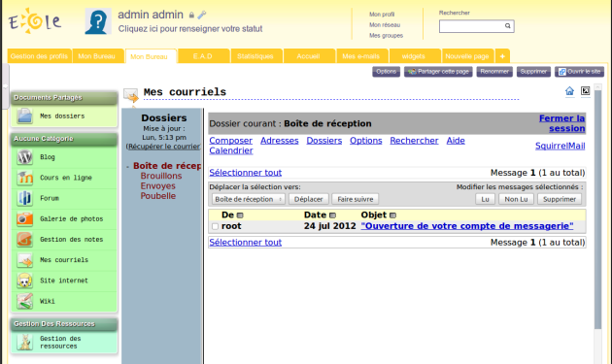Switch to the Statistiques tab
Image resolution: width=612 pixels, height=364 pixels.
coord(255,56)
